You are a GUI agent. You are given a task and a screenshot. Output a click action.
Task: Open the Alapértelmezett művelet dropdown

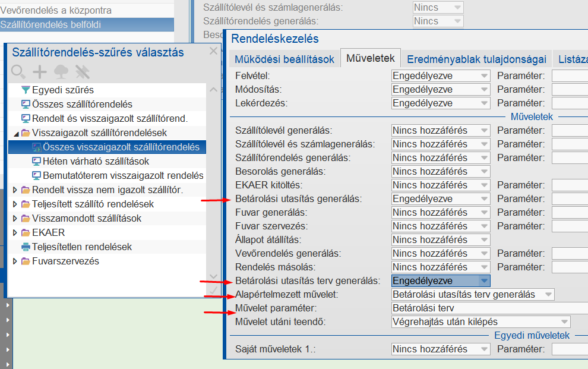tap(473, 294)
